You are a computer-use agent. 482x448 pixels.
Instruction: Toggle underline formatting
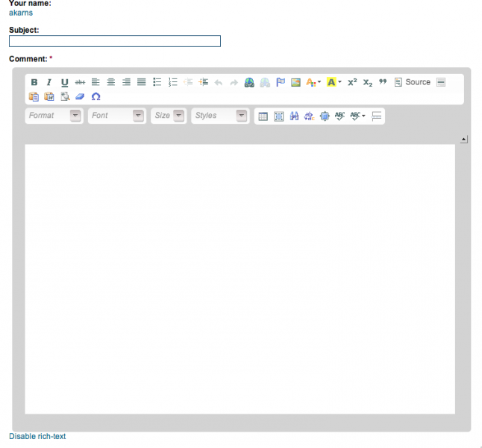(x=65, y=82)
